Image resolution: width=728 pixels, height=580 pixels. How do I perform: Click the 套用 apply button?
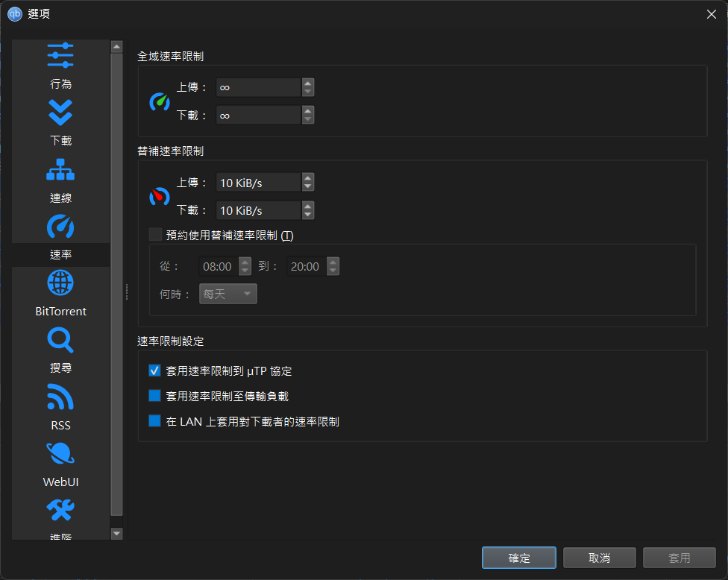click(x=680, y=558)
